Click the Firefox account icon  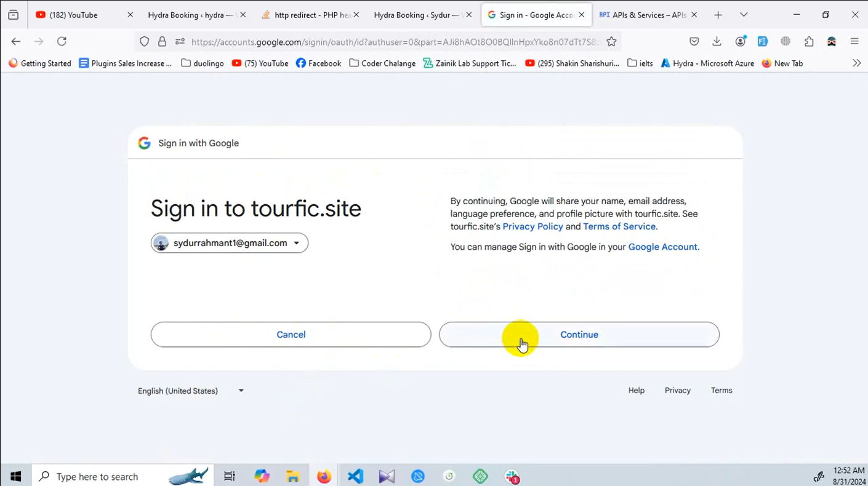coord(741,41)
